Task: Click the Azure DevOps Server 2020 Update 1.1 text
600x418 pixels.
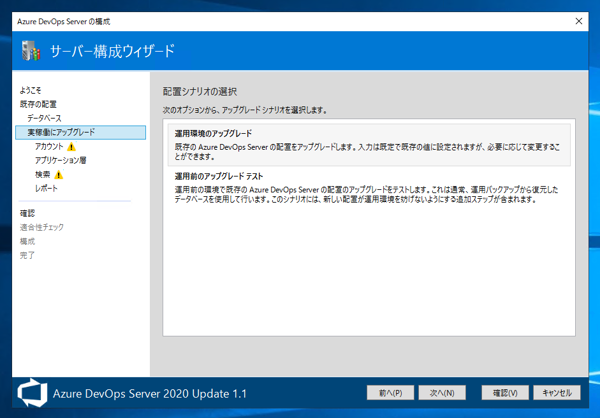Action: (150, 394)
